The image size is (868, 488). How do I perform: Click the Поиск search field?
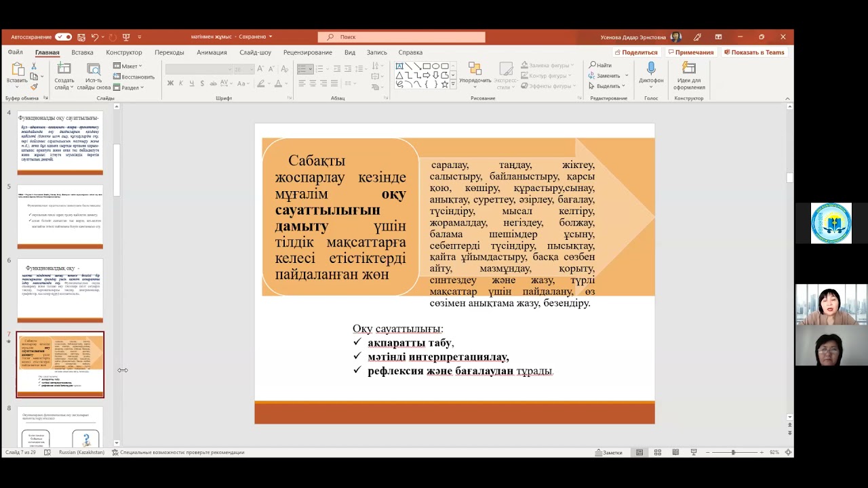click(x=401, y=37)
